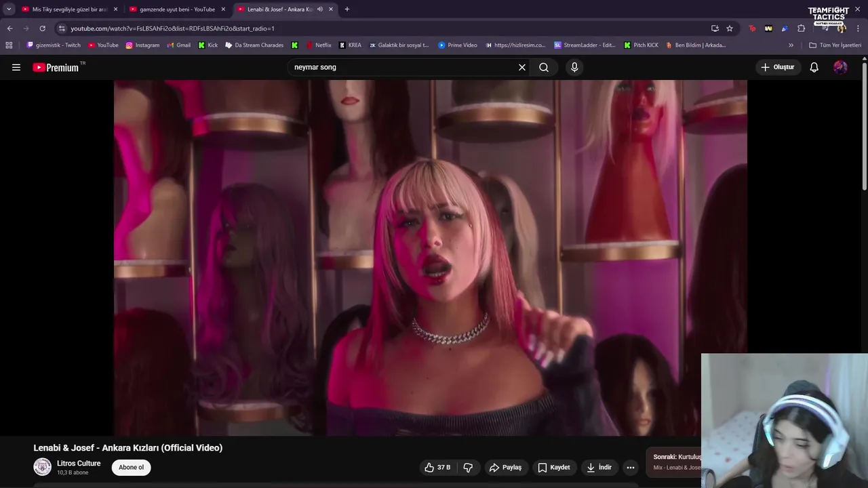Open YouTube notifications bell

click(814, 67)
